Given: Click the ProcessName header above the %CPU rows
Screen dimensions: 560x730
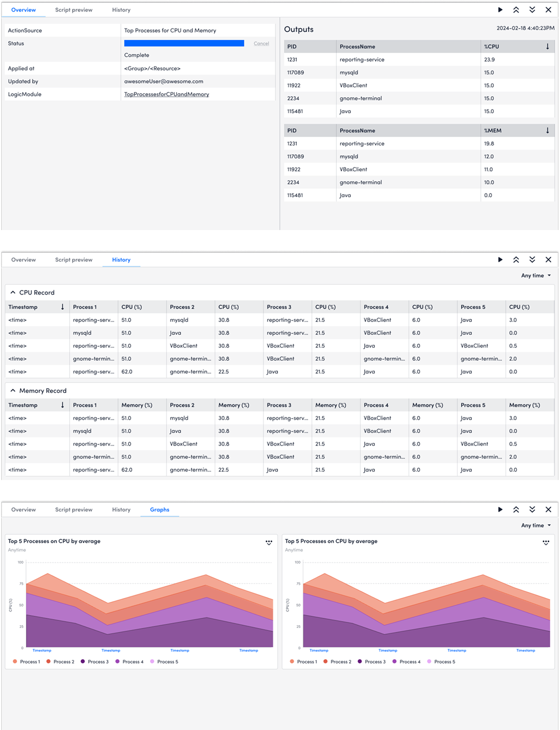Looking at the screenshot, I should (x=357, y=46).
